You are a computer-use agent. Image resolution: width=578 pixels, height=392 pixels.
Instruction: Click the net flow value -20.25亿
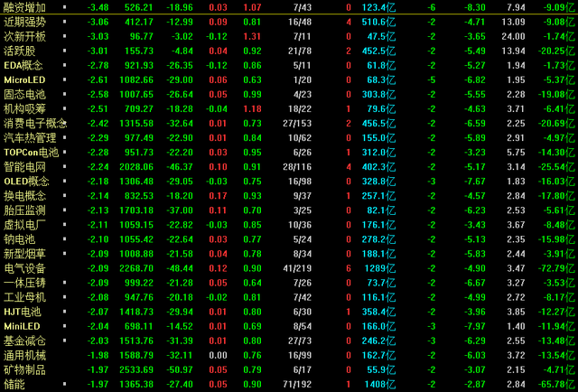coord(556,51)
